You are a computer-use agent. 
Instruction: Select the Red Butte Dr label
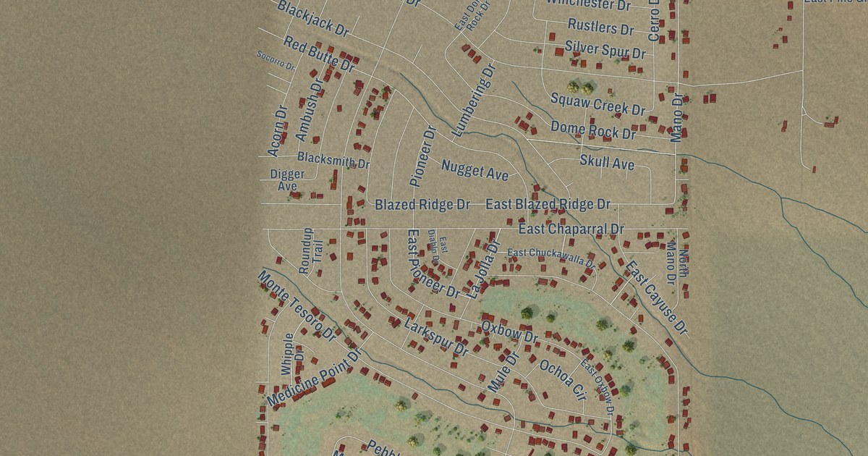(x=319, y=54)
